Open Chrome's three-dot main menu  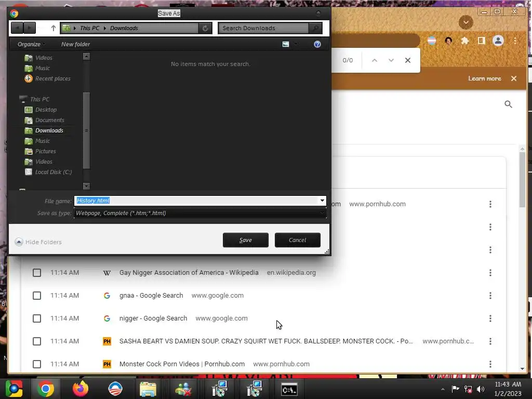(x=515, y=41)
